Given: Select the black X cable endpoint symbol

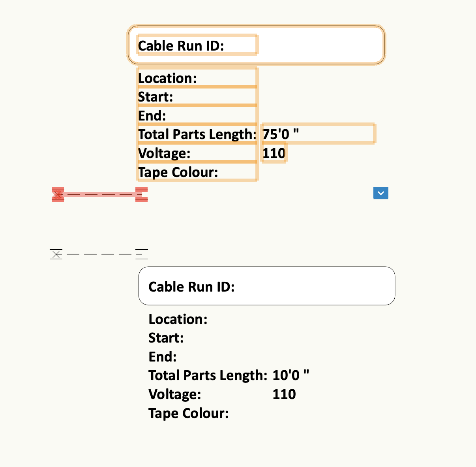Looking at the screenshot, I should tap(56, 254).
